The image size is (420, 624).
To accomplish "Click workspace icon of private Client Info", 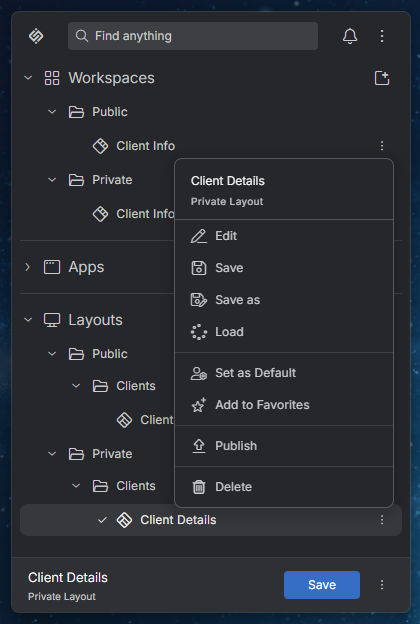I will click(x=100, y=214).
